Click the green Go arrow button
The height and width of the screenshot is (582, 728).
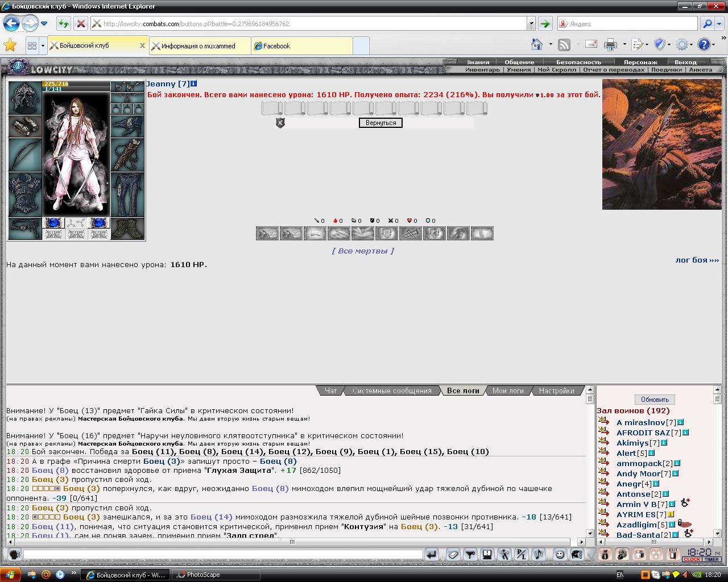pos(545,24)
